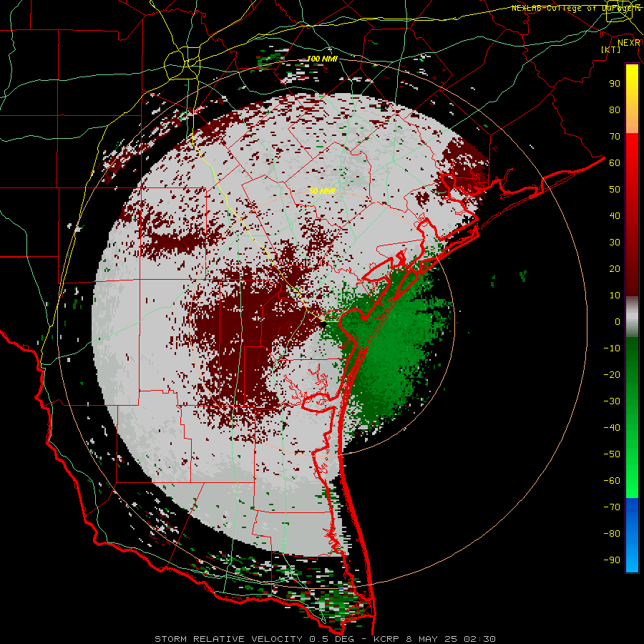This screenshot has height=644, width=644.
Task: Click the 60 value on the velocity scale
Action: (615, 162)
